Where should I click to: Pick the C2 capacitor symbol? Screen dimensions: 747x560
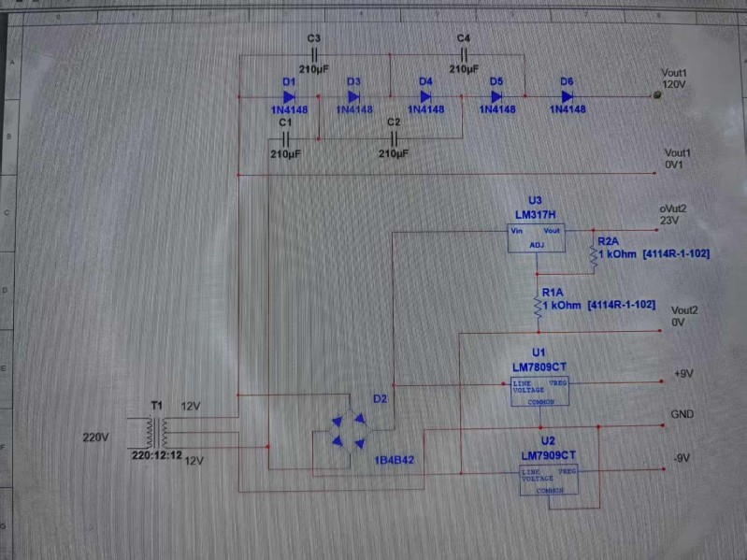(x=393, y=138)
